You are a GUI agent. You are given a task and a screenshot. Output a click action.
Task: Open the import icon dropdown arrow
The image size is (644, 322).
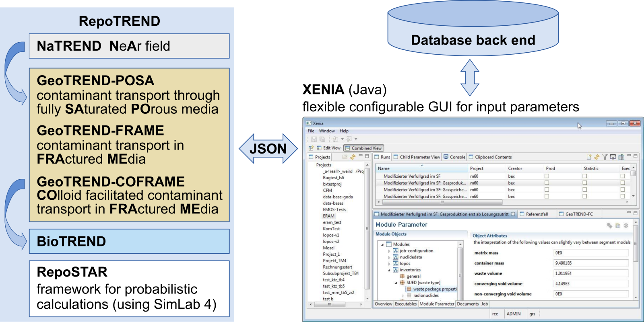[x=342, y=139]
